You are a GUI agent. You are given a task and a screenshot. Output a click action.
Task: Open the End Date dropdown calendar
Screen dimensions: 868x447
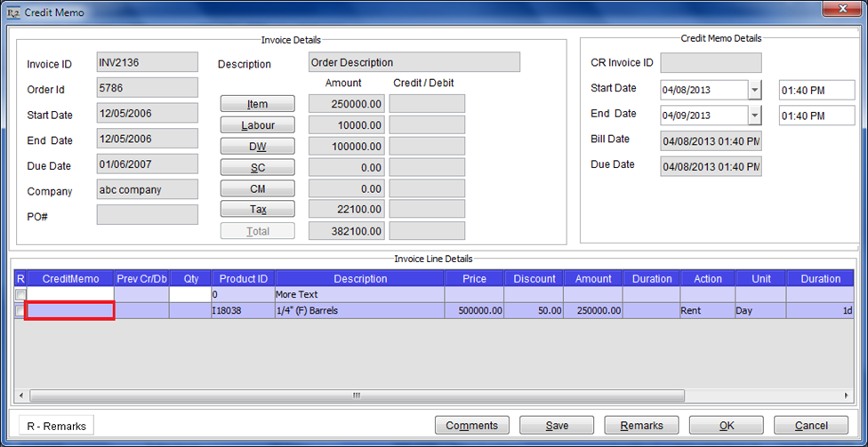(755, 116)
